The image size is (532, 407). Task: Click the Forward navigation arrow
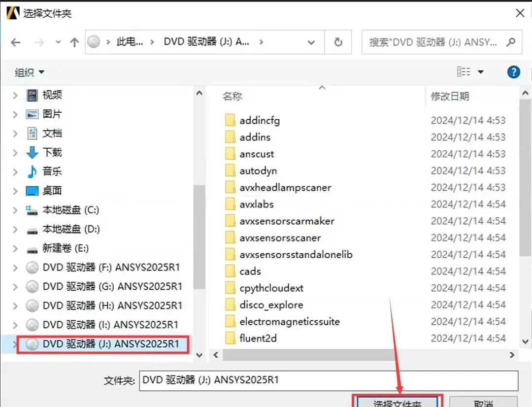pyautogui.click(x=39, y=42)
